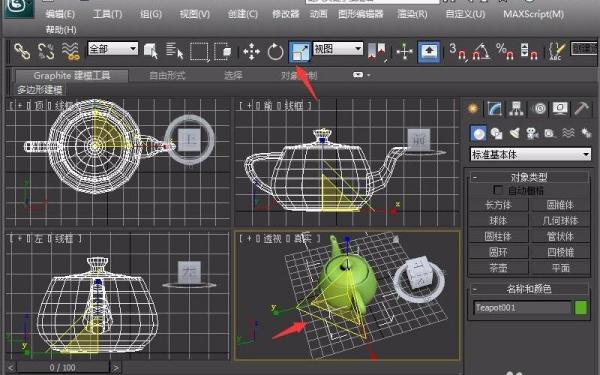Open the Modify command panel tab
The height and width of the screenshot is (375, 600).
click(495, 109)
